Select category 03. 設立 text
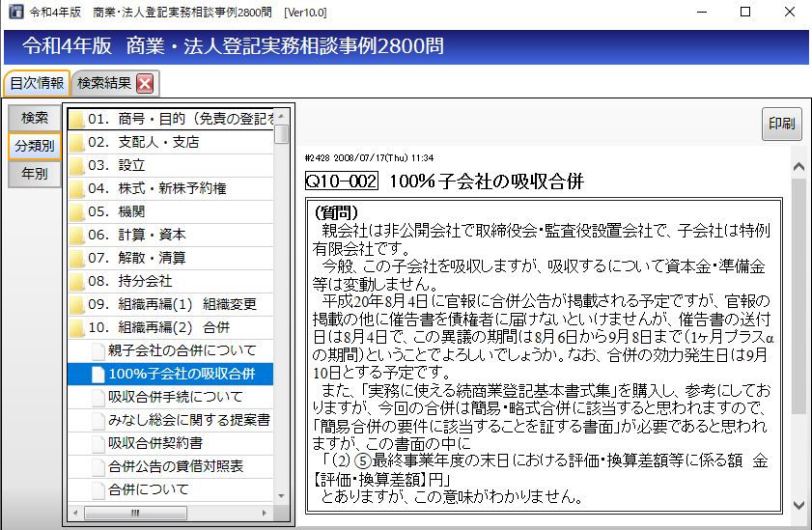Image resolution: width=812 pixels, height=530 pixels. [117, 165]
